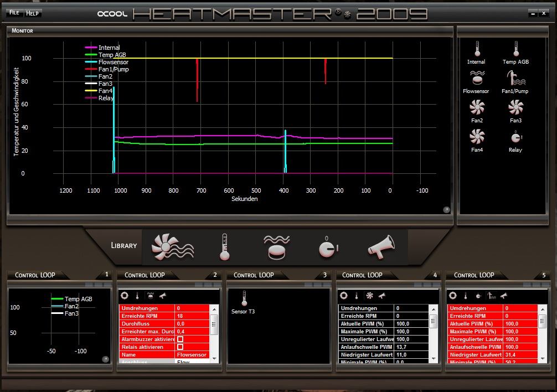Click 'Aktuelle PWM (%)' row label in Loop 4
Viewport: 557px width, 392px height.
(x=366, y=324)
